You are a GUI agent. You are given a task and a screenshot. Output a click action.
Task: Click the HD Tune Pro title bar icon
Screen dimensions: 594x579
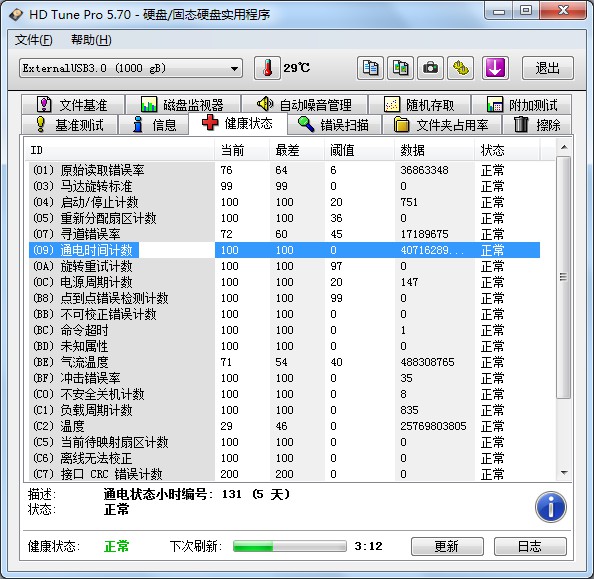click(17, 15)
